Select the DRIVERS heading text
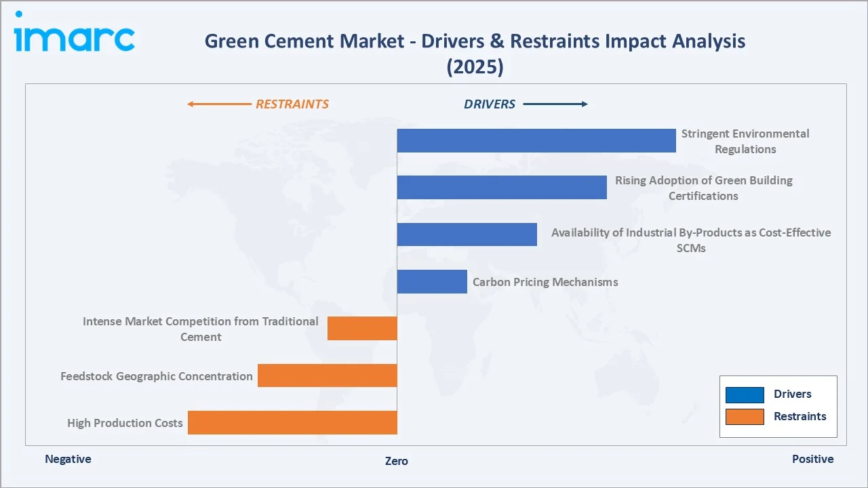 click(x=490, y=104)
